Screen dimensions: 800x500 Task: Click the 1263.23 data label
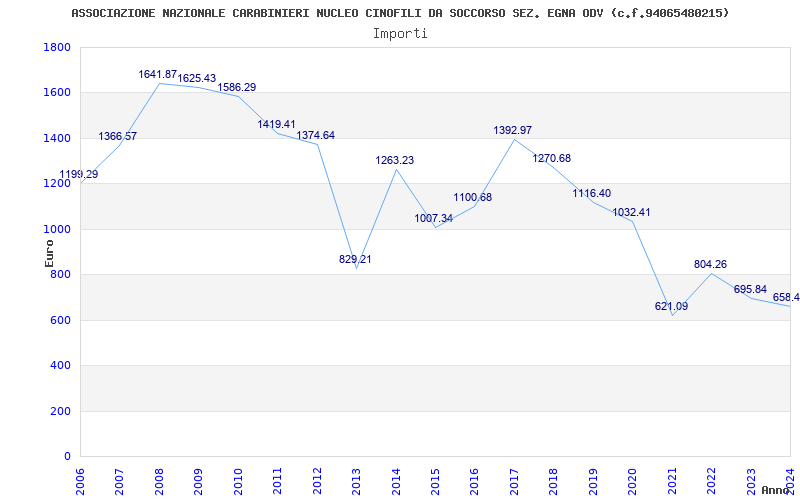tap(395, 160)
